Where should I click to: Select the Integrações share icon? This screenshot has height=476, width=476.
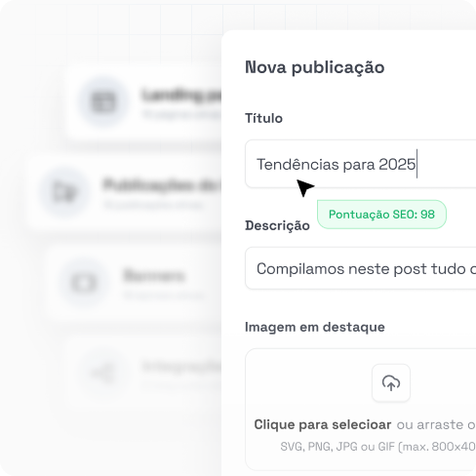[x=103, y=373]
